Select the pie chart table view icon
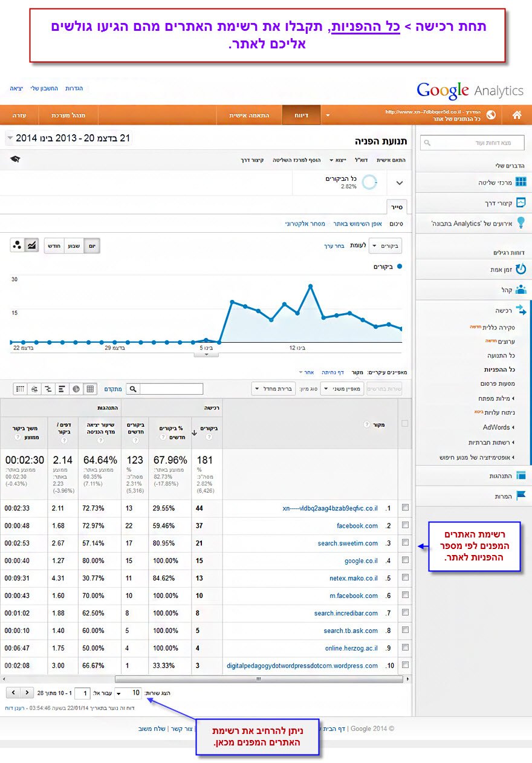The image size is (532, 763). (76, 389)
